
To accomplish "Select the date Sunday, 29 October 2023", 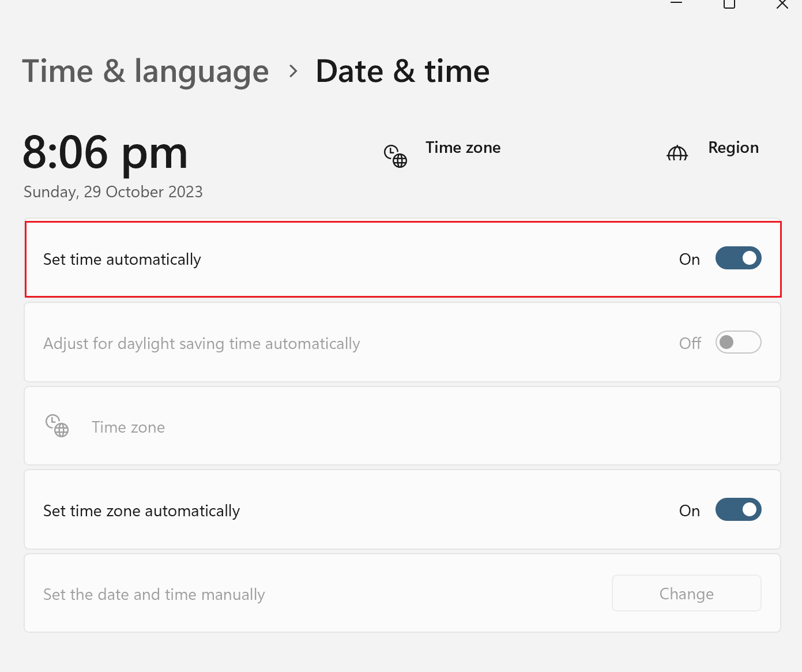I will [113, 192].
